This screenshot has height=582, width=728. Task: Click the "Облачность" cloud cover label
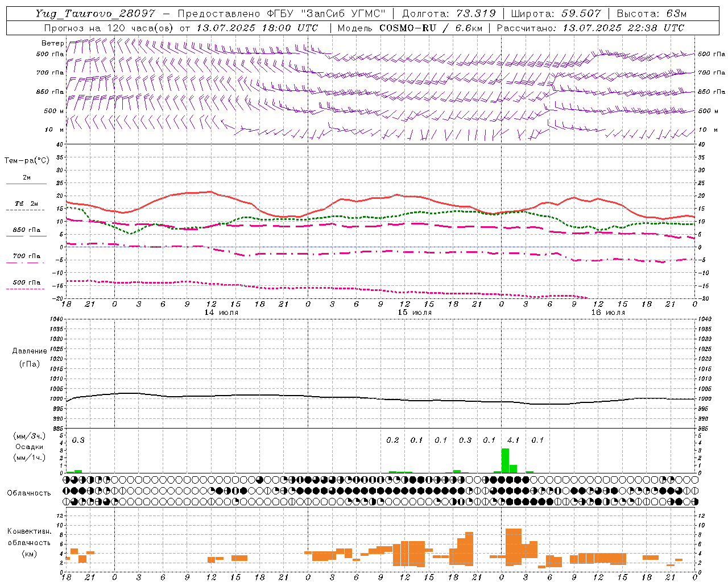[x=29, y=493]
